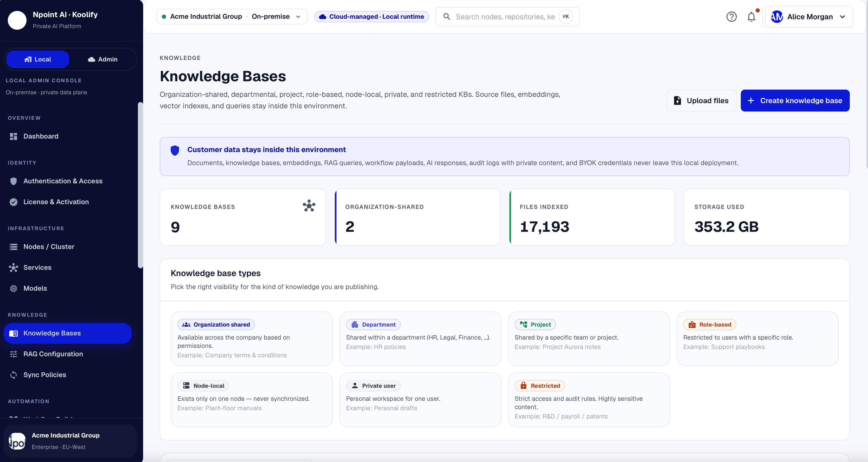The image size is (868, 462).
Task: Click the Acme Industrial Group Enterprise footer card
Action: (70, 441)
